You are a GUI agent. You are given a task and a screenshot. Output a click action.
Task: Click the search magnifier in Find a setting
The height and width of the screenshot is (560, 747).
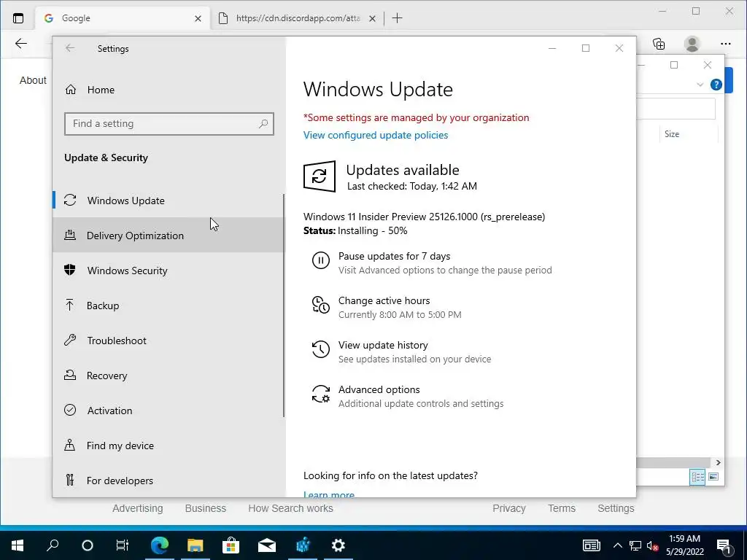pos(263,124)
